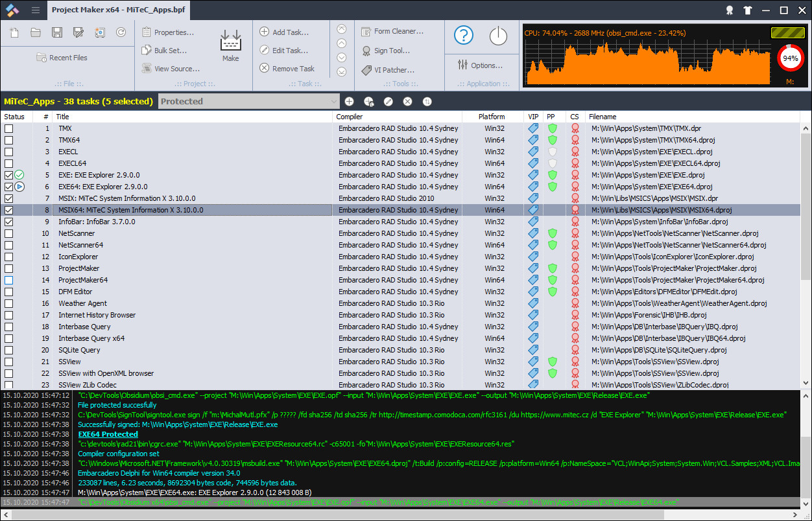This screenshot has height=521, width=812.
Task: Click the round plus icon beside Protected combo
Action: pos(349,102)
